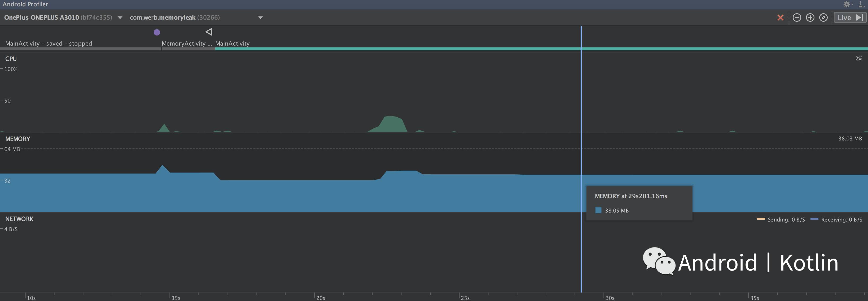Click the 38.05 MB blue color swatch
Viewport: 868px width, 301px height.
click(x=598, y=210)
